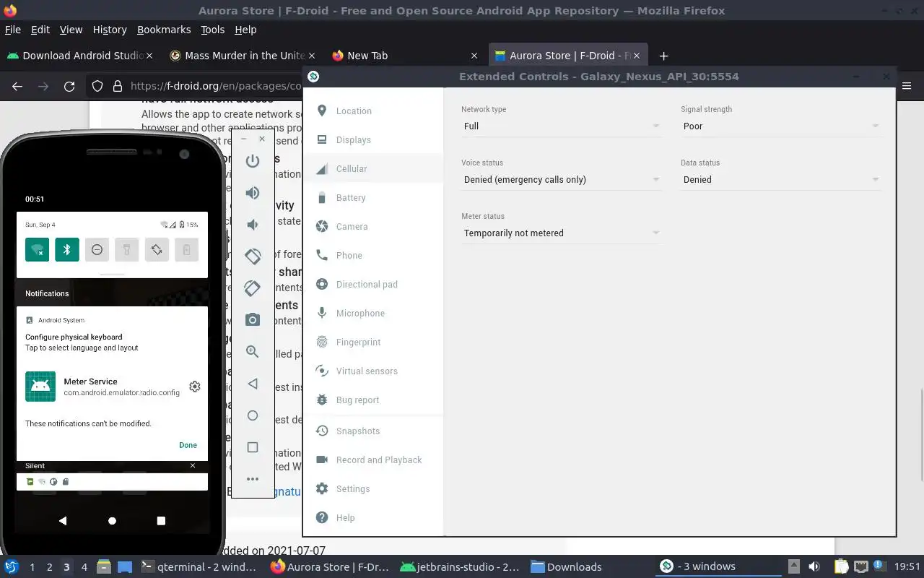Screen dimensions: 924x578
Task: Go back in Firefox
Action: click(17, 86)
